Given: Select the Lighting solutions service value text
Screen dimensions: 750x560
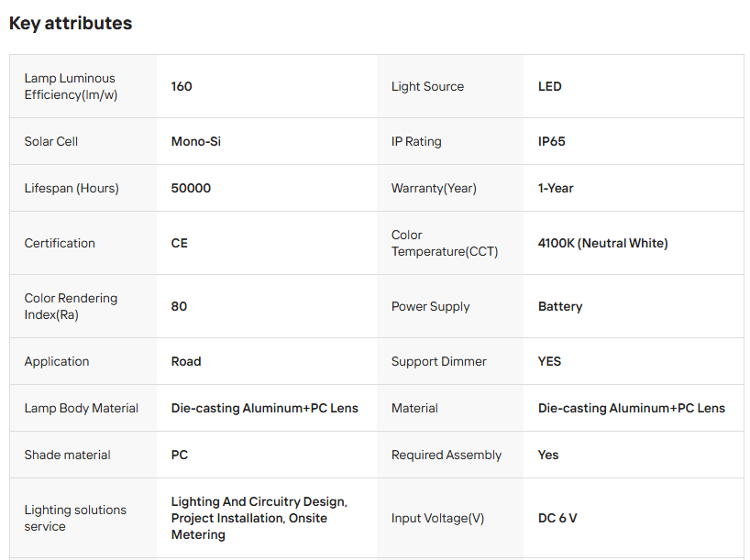Looking at the screenshot, I should click(x=259, y=518).
